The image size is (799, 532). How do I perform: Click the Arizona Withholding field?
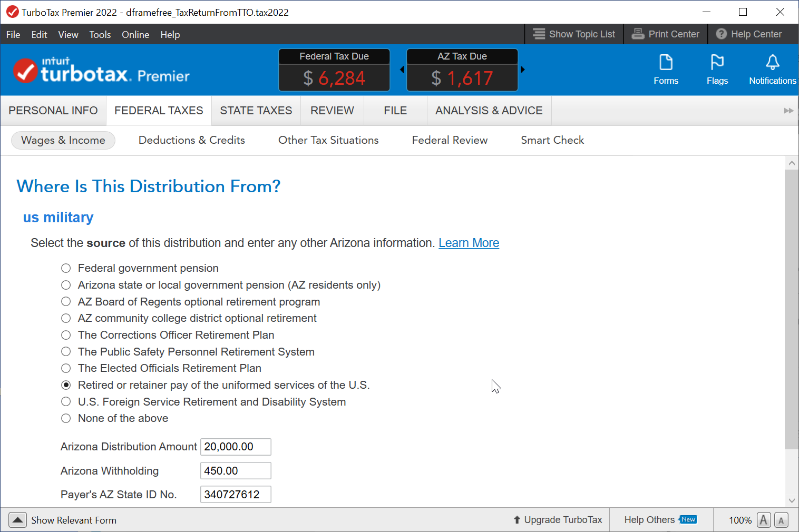click(x=236, y=471)
